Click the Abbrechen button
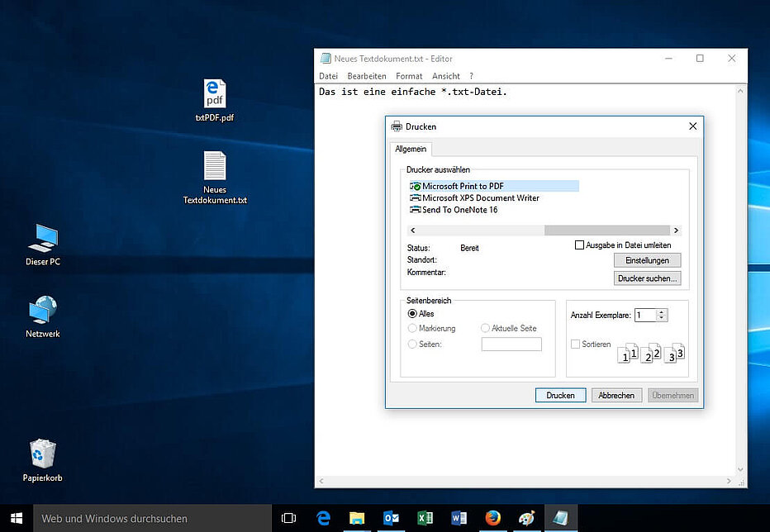Viewport: 770px width, 532px height. [x=616, y=396]
